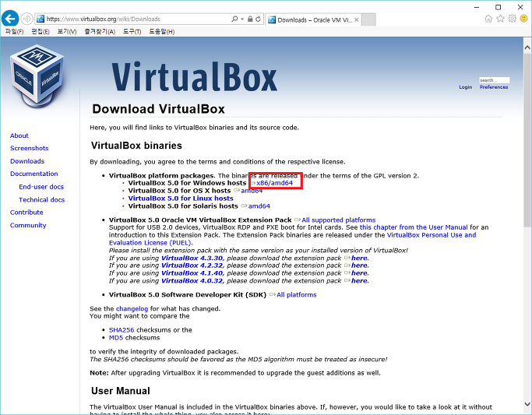Open Screenshots in sidebar
Screen dimensions: 532x415
pos(29,148)
